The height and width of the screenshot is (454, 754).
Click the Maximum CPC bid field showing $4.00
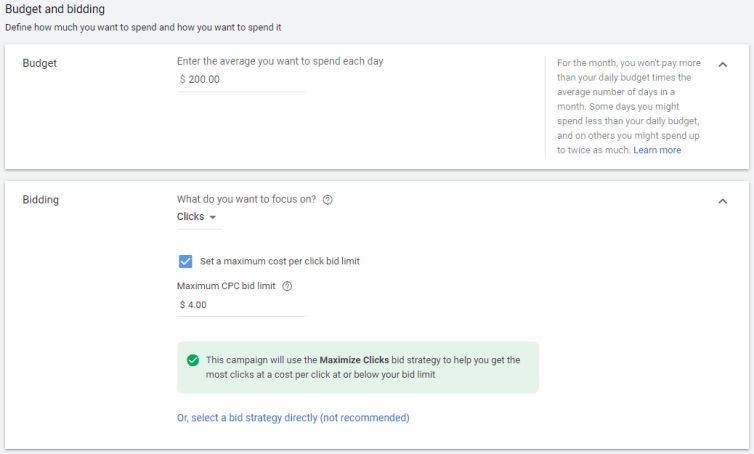[x=241, y=305]
